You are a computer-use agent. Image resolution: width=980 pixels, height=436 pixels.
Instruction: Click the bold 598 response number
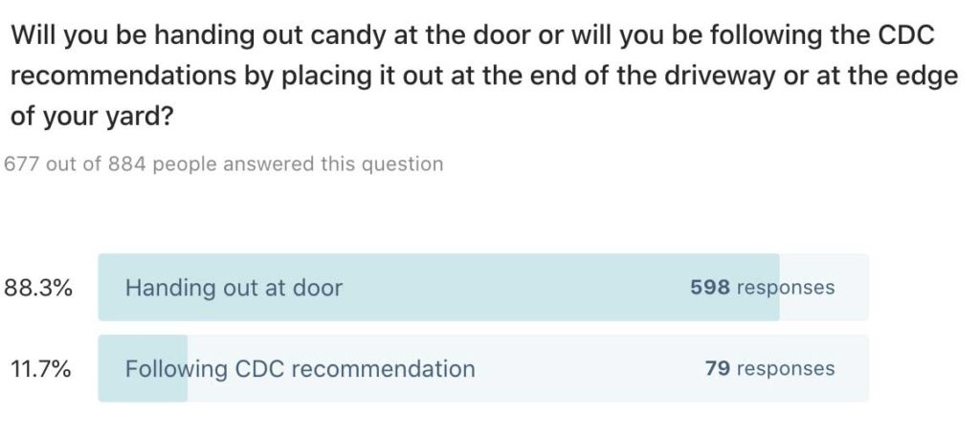(710, 288)
